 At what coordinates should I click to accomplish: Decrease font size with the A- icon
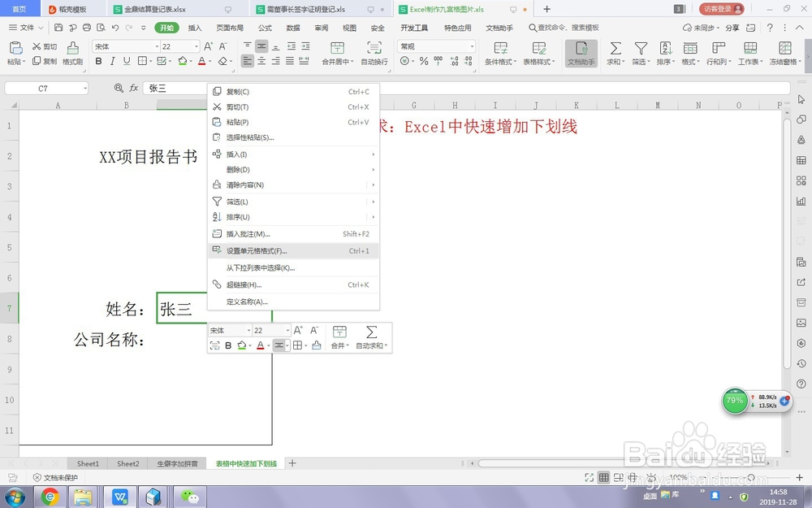223,46
